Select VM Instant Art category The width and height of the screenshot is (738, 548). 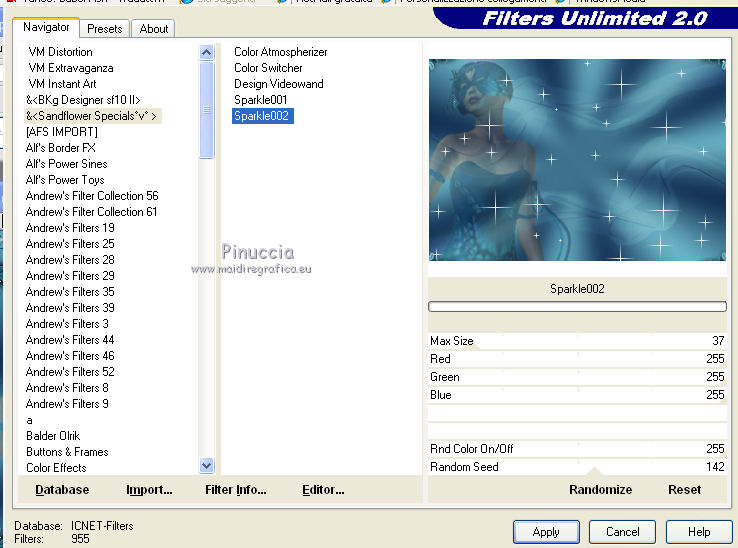point(62,84)
